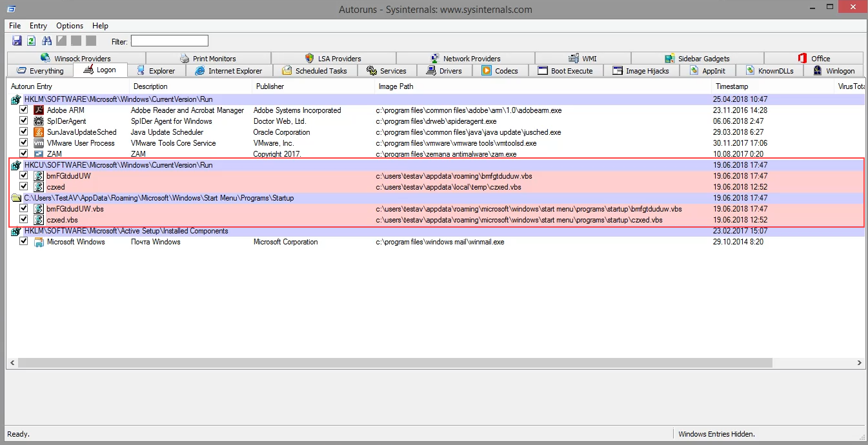The width and height of the screenshot is (868, 445).
Task: Click the Adobe ARM entry icon
Action: [39, 110]
